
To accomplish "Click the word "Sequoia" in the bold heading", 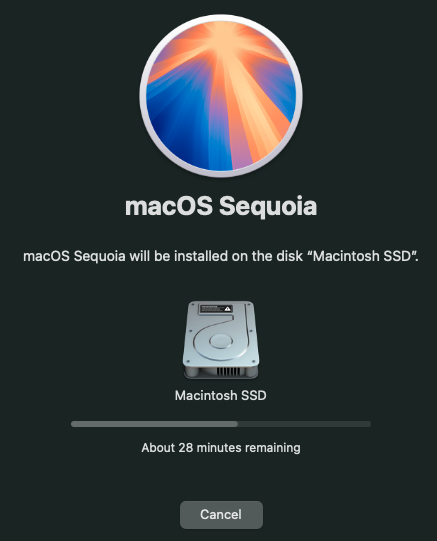I will click(x=268, y=206).
